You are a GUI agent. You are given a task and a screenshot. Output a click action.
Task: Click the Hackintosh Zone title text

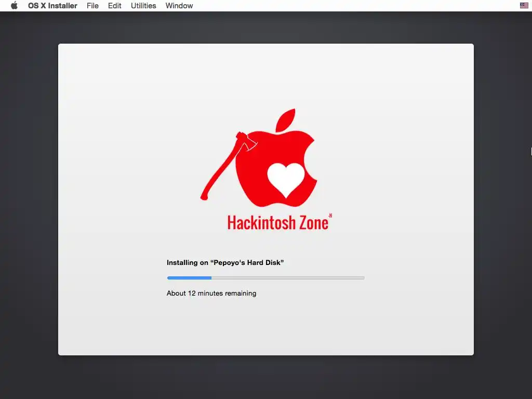tap(280, 222)
